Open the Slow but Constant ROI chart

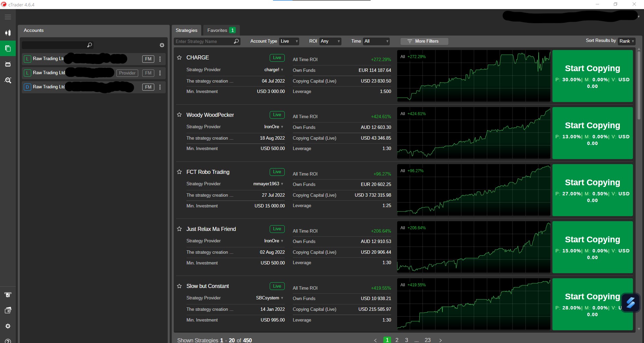point(474,304)
